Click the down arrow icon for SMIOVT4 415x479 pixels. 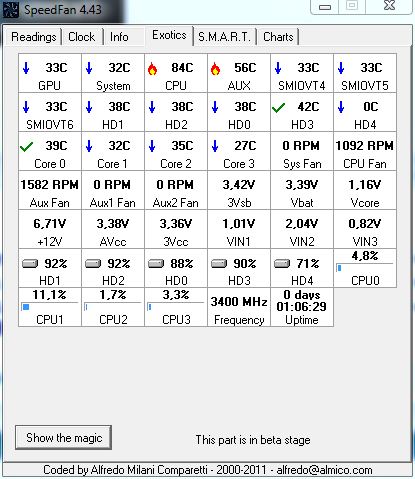pyautogui.click(x=278, y=68)
